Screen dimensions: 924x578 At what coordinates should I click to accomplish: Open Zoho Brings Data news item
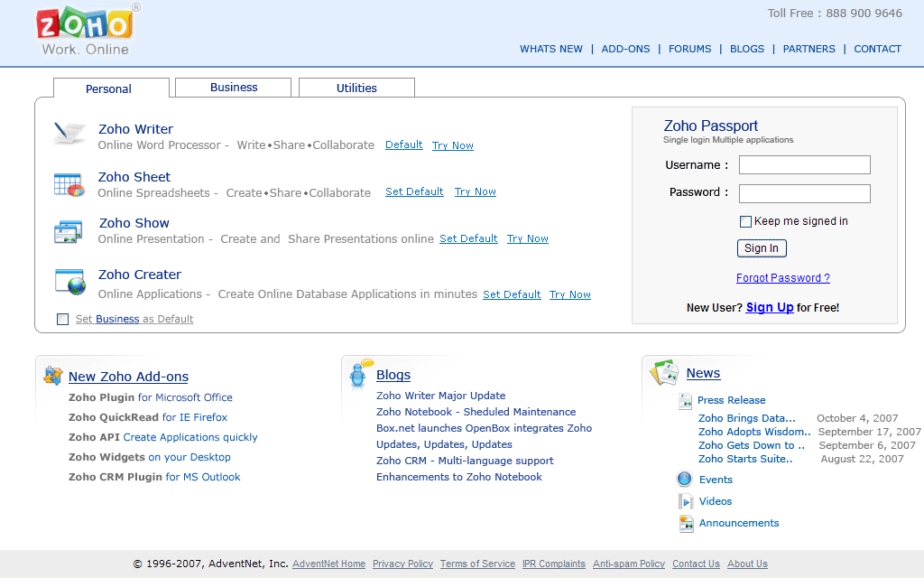click(x=746, y=418)
